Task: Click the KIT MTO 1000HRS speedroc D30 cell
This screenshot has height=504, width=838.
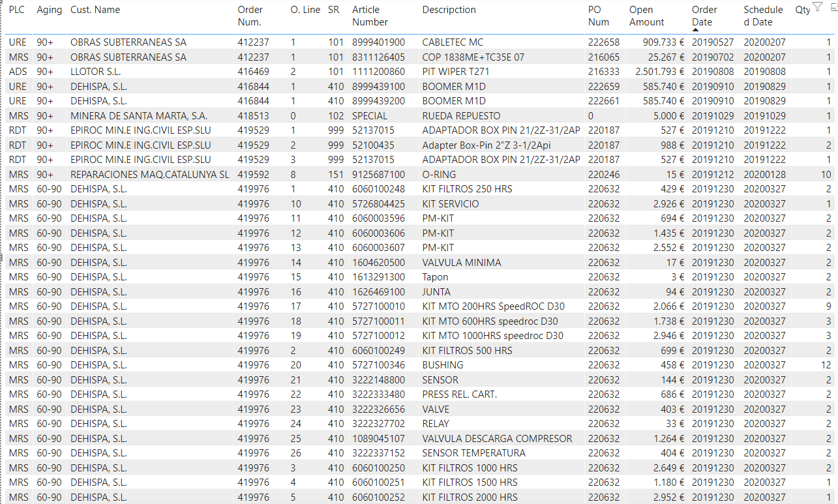Action: [x=493, y=336]
